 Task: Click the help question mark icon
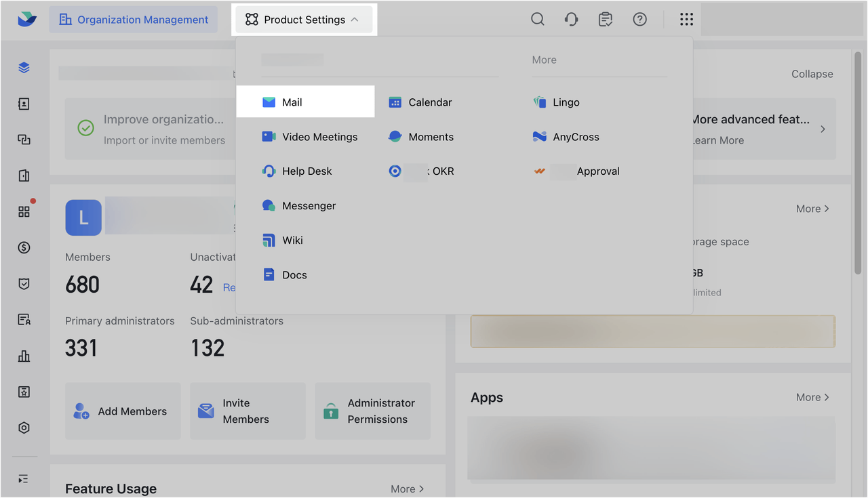point(639,19)
